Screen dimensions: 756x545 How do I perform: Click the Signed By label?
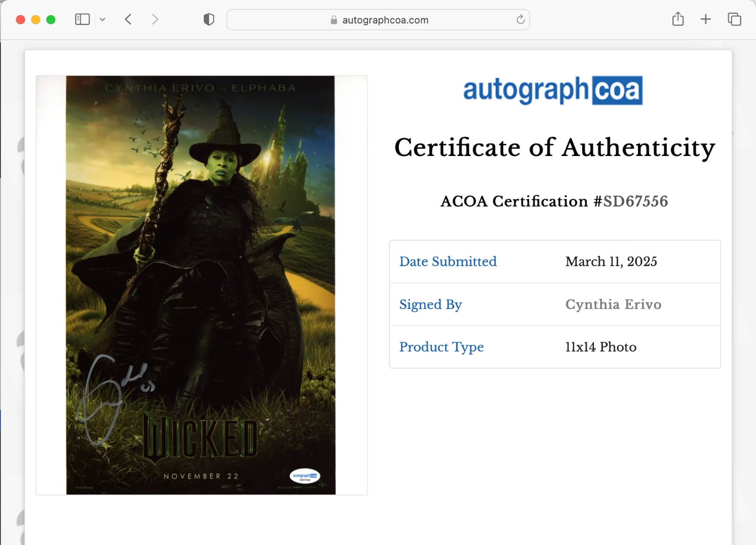[x=430, y=304]
